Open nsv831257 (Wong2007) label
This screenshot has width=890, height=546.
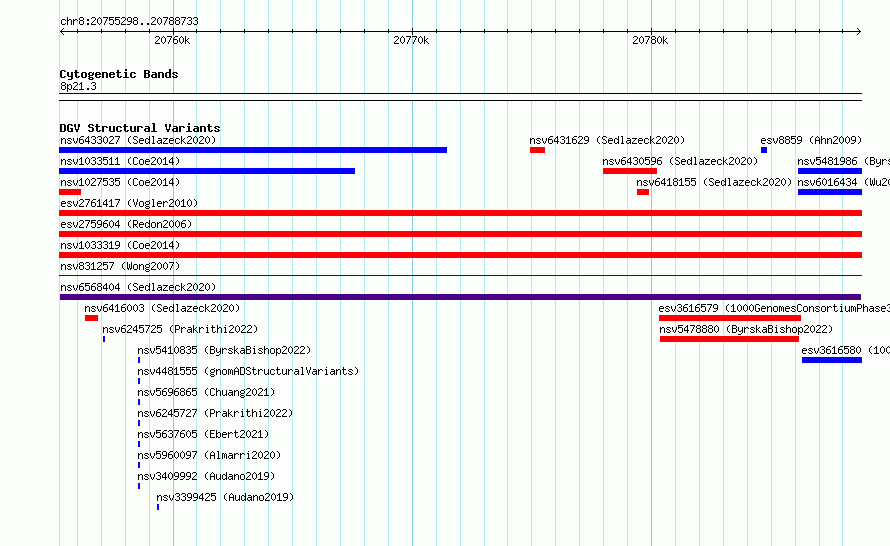tap(120, 266)
